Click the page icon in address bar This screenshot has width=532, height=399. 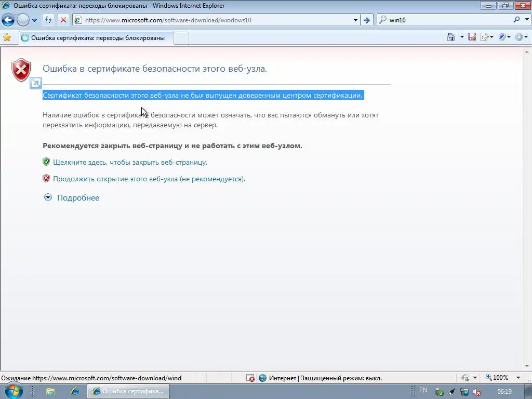78,20
